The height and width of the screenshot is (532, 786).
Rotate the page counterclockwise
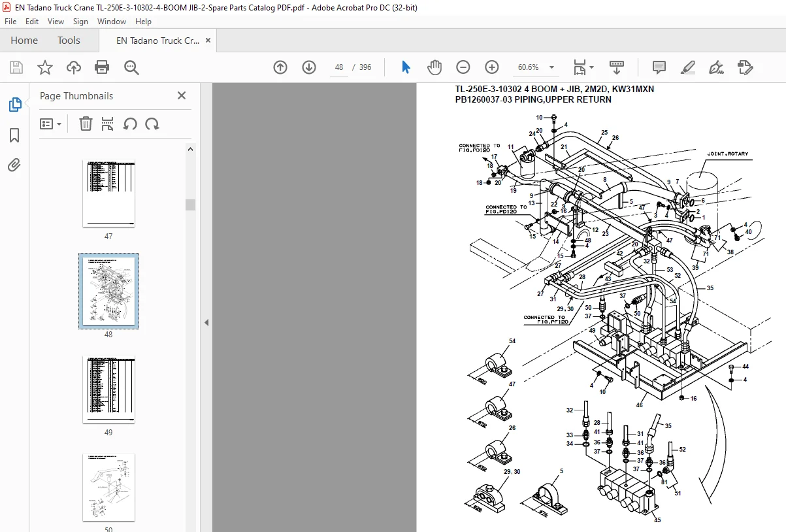[x=130, y=124]
